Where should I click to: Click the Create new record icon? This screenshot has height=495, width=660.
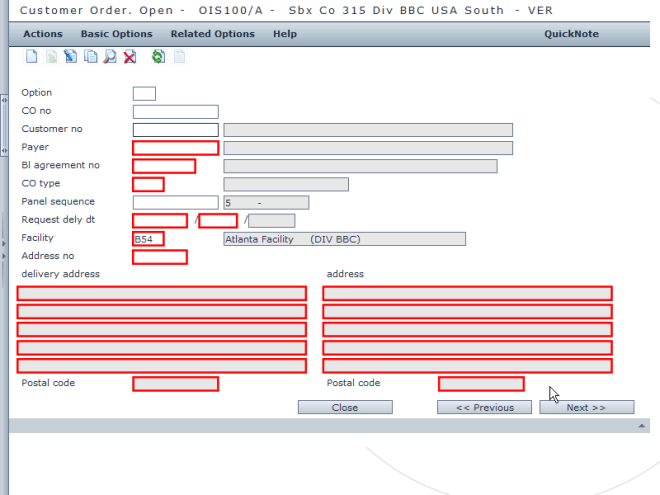(31, 58)
